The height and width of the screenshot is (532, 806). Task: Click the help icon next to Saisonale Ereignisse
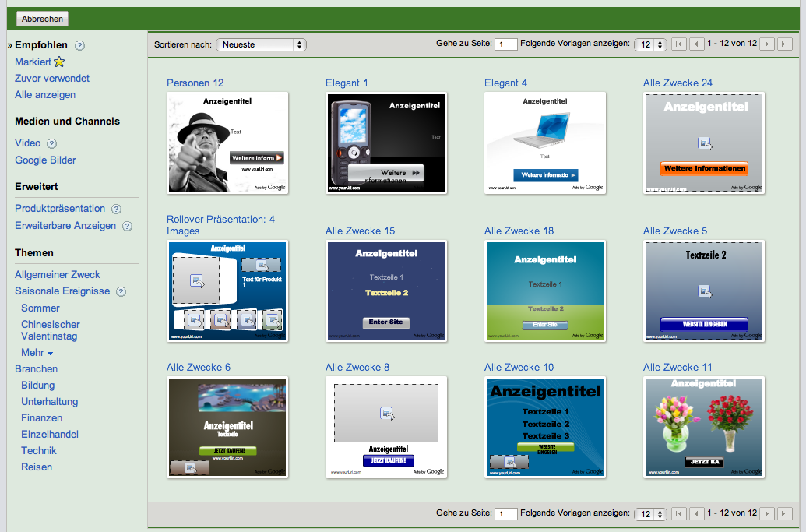121,291
